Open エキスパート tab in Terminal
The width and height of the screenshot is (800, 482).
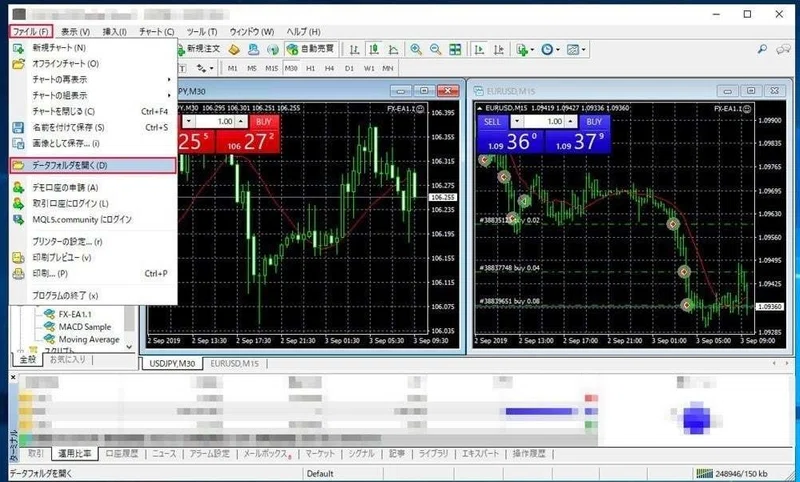tap(480, 453)
